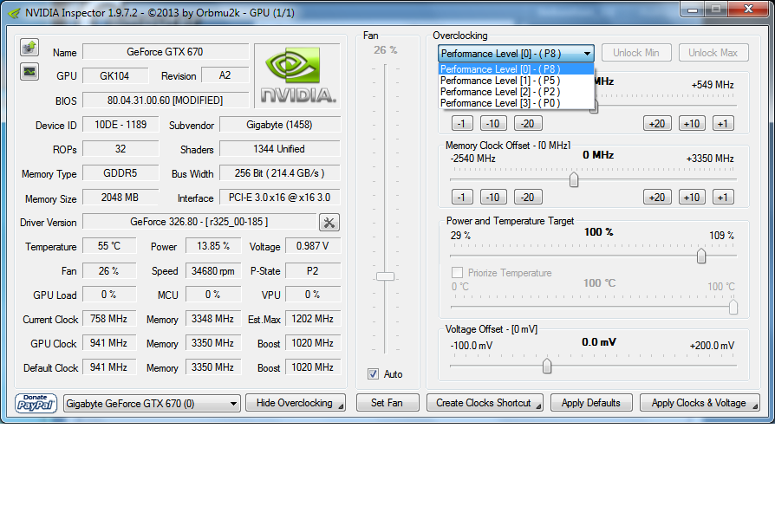
Task: Click the Voltage Offset slider handle
Action: [x=547, y=366]
